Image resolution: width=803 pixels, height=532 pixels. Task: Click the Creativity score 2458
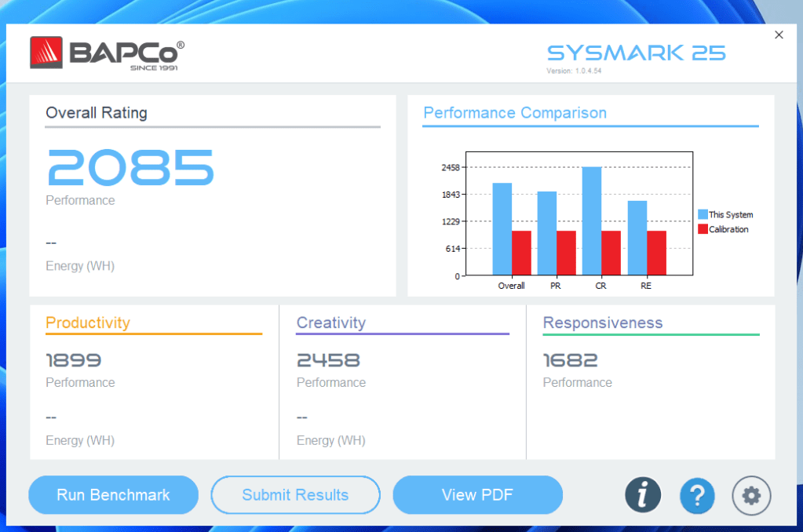click(328, 360)
